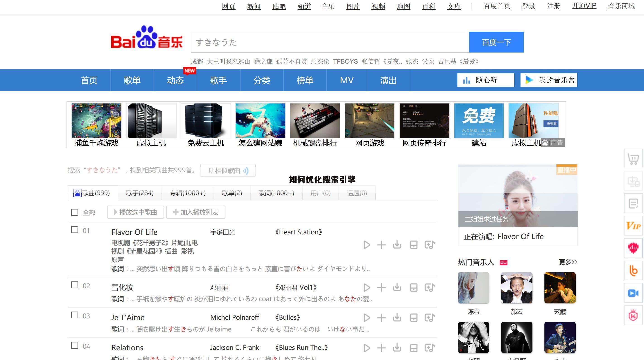Click the save icon in the Relations row

point(414,348)
